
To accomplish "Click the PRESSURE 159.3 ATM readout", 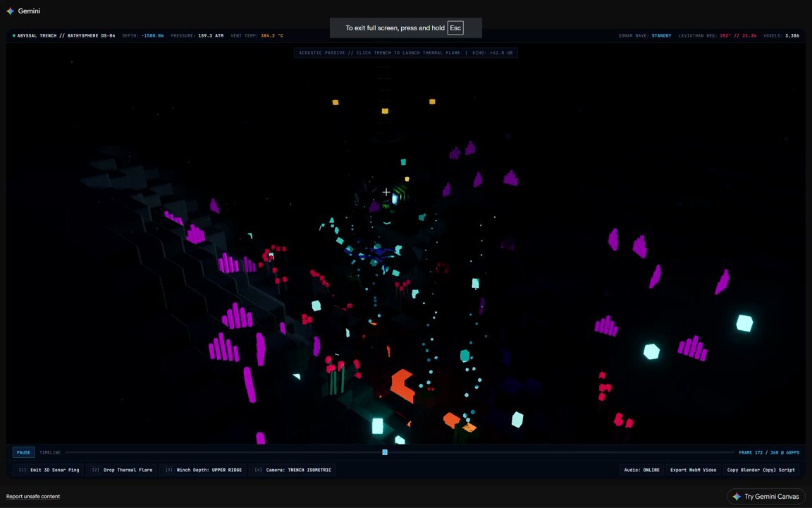I will (x=197, y=36).
